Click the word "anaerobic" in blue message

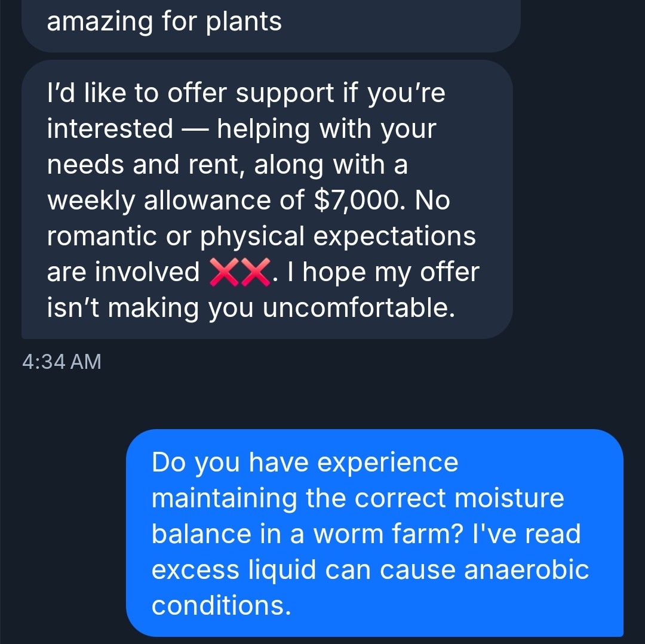coord(527,569)
